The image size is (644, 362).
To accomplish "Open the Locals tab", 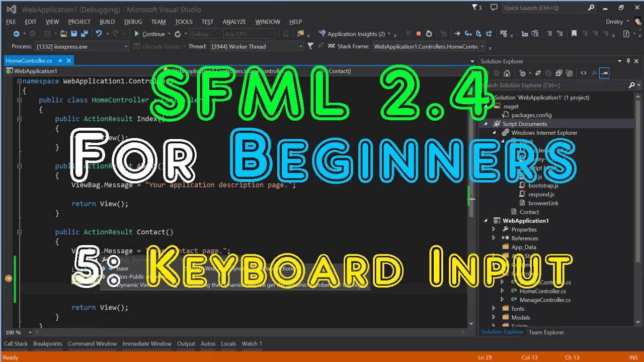I will tap(228, 344).
